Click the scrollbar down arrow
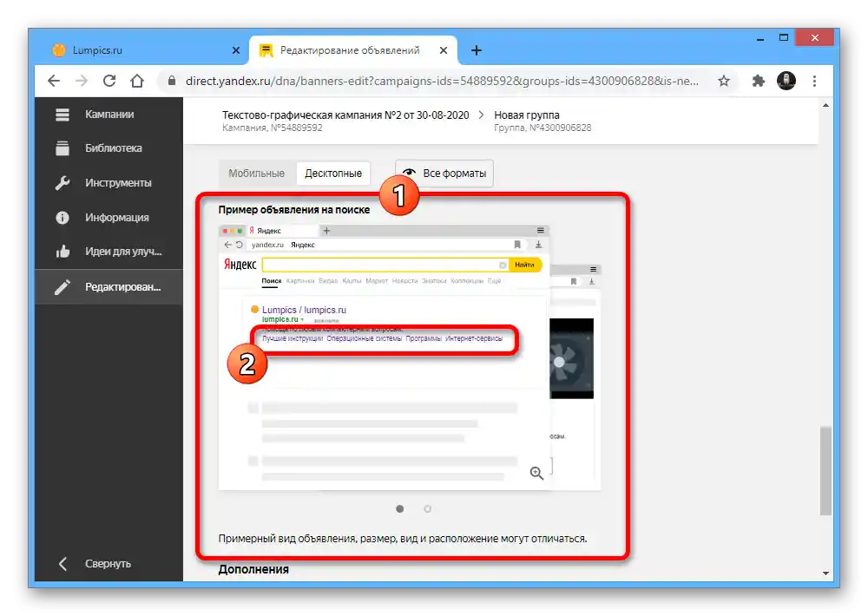Viewport: 868px width, 616px height. pos(826,573)
